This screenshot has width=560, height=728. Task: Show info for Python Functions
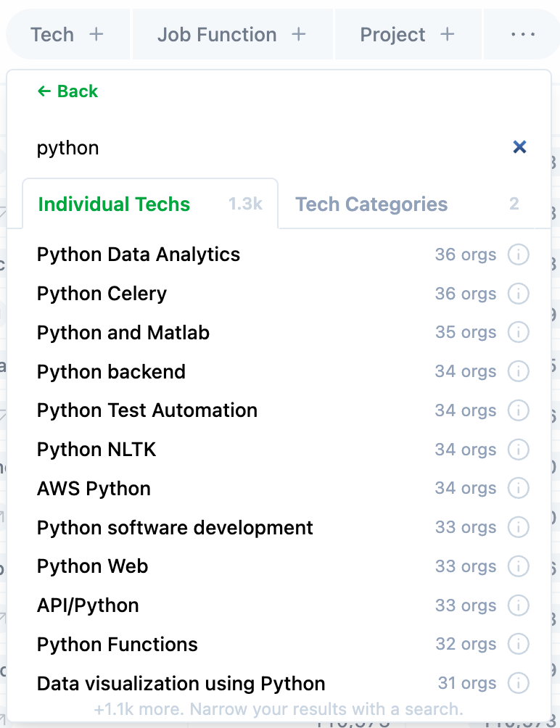click(518, 645)
